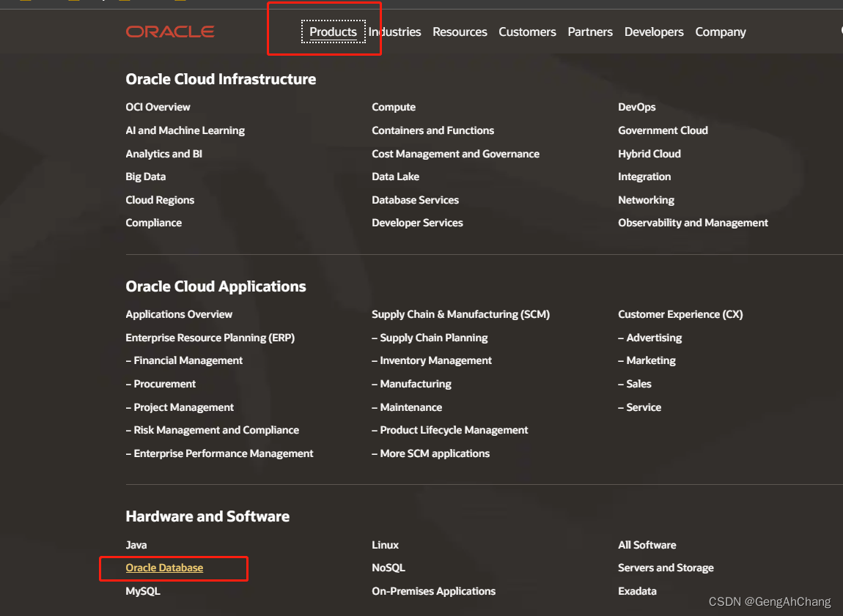Open the Hybrid Cloud link
Viewport: 843px width, 616px height.
tap(649, 154)
